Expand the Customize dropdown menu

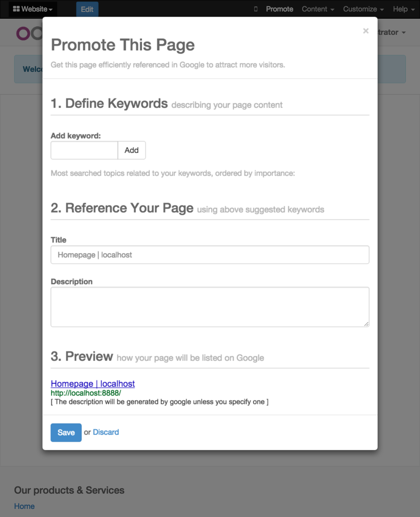pos(363,9)
